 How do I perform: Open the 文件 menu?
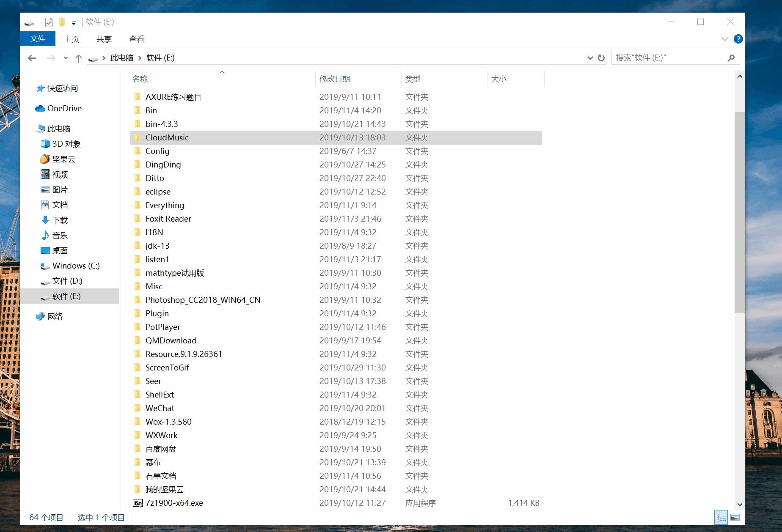tap(37, 38)
